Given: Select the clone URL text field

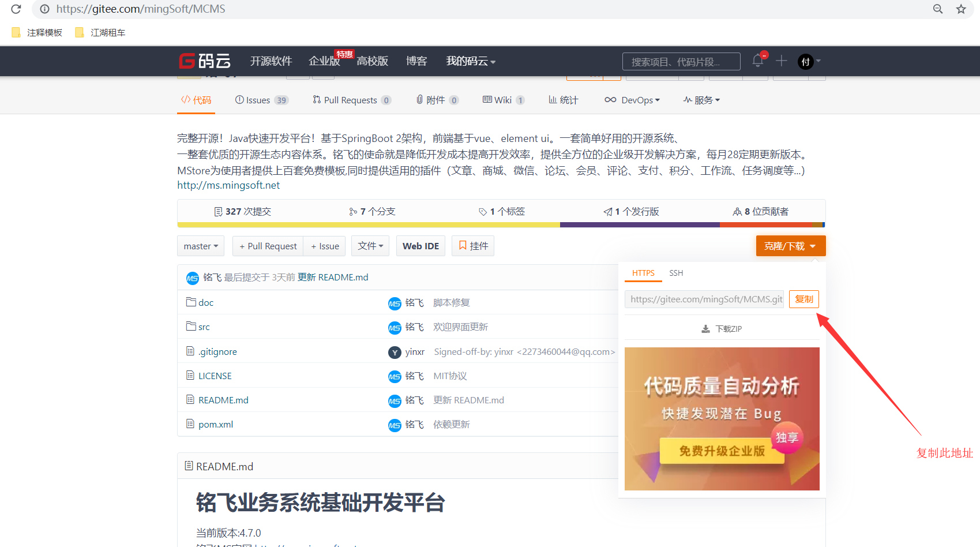Looking at the screenshot, I should coord(704,299).
